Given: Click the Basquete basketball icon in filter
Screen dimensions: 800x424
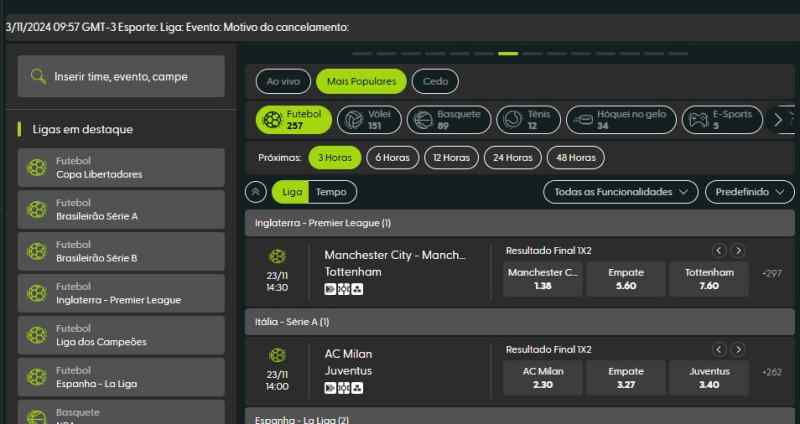Looking at the screenshot, I should 423,120.
